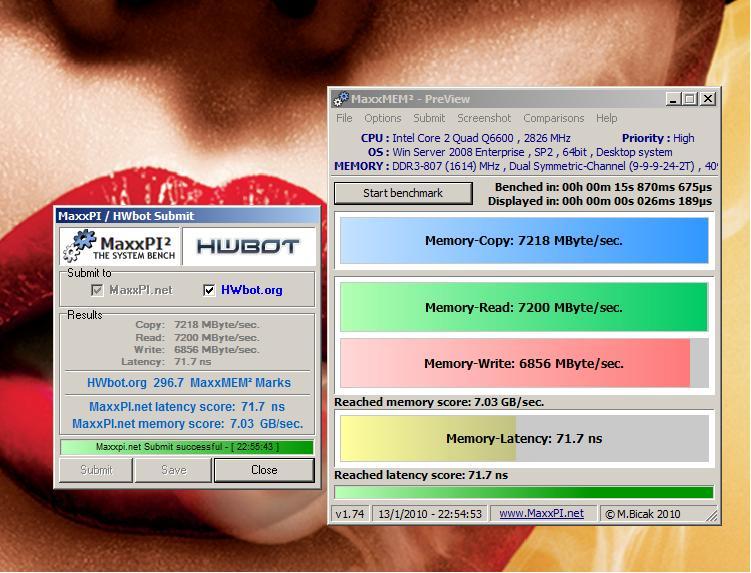The height and width of the screenshot is (573, 751).
Task: Click MEMORY DDR3-807 (1614) MHz text
Action: pos(525,166)
